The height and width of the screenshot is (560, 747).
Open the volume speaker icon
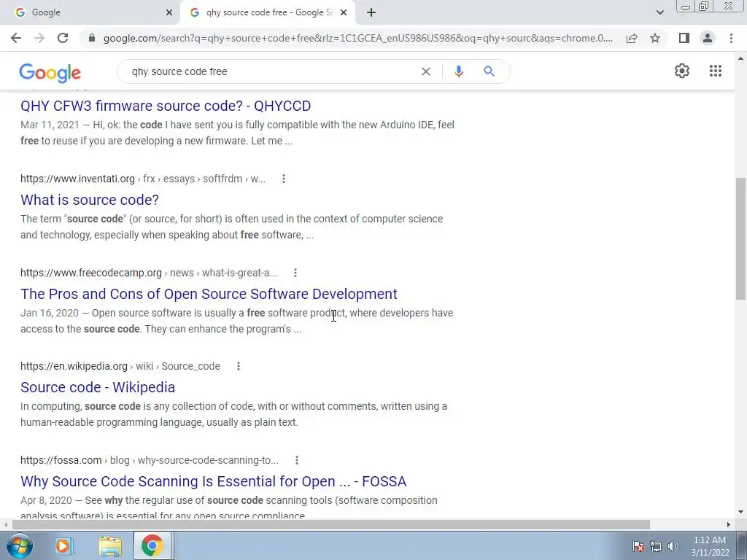(673, 546)
